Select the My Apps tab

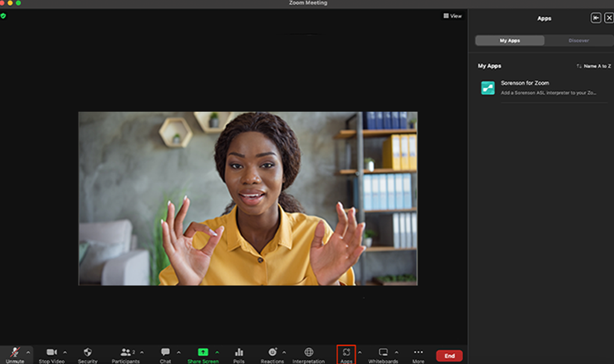coord(510,40)
